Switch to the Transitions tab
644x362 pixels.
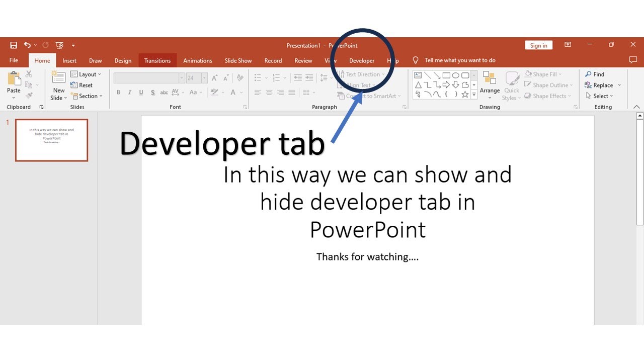[x=157, y=60]
